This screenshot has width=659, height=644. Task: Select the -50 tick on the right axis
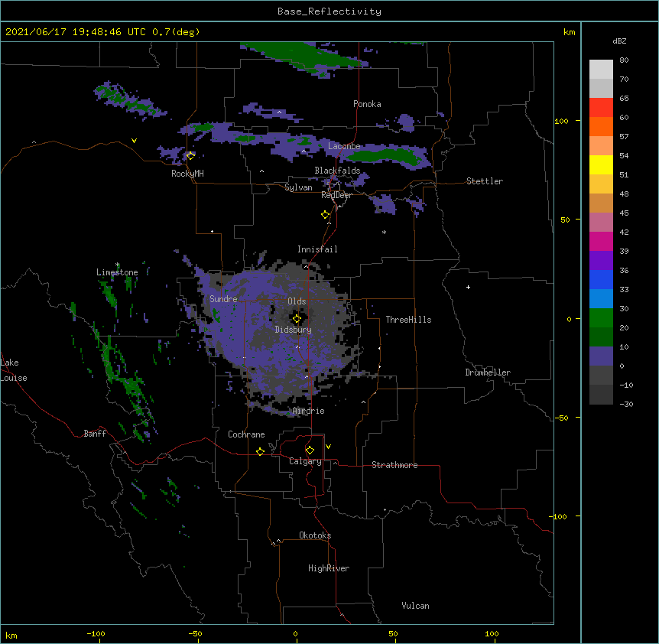tap(561, 418)
